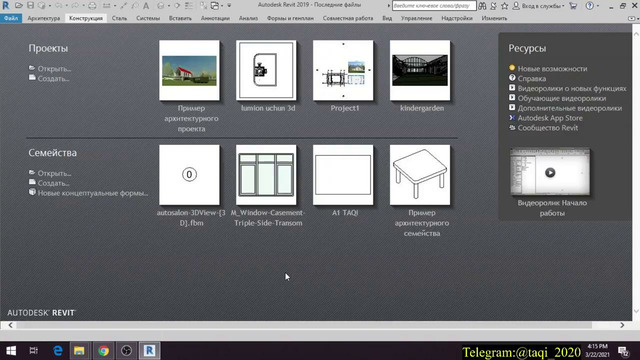Viewport: 640px width, 360px height.
Task: Open the Customize Quick Access Toolbar dropdown
Action: [x=229, y=6]
